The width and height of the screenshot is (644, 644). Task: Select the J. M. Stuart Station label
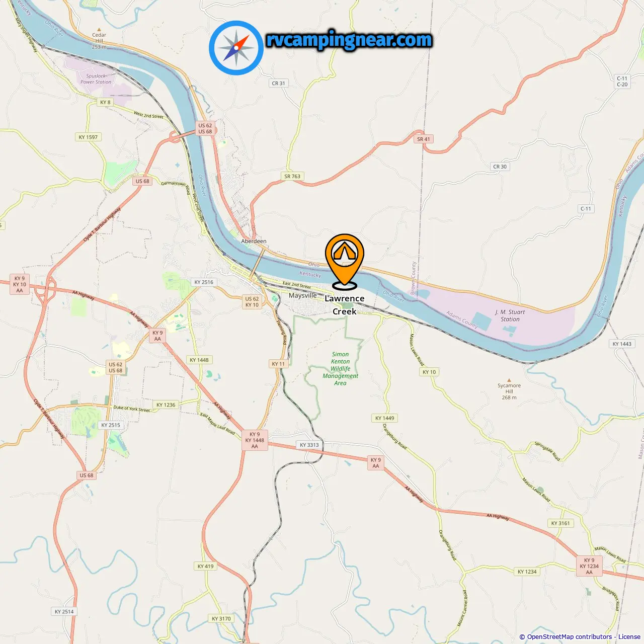[510, 315]
